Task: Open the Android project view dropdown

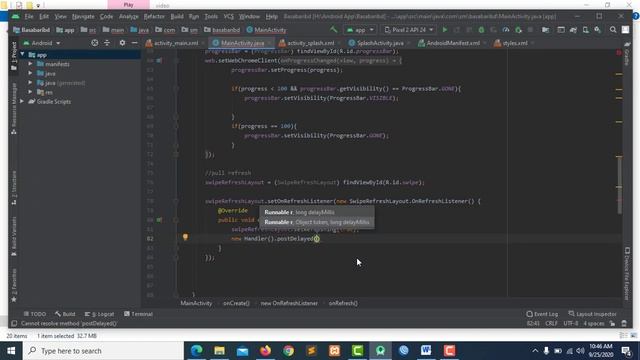Action: [42, 43]
